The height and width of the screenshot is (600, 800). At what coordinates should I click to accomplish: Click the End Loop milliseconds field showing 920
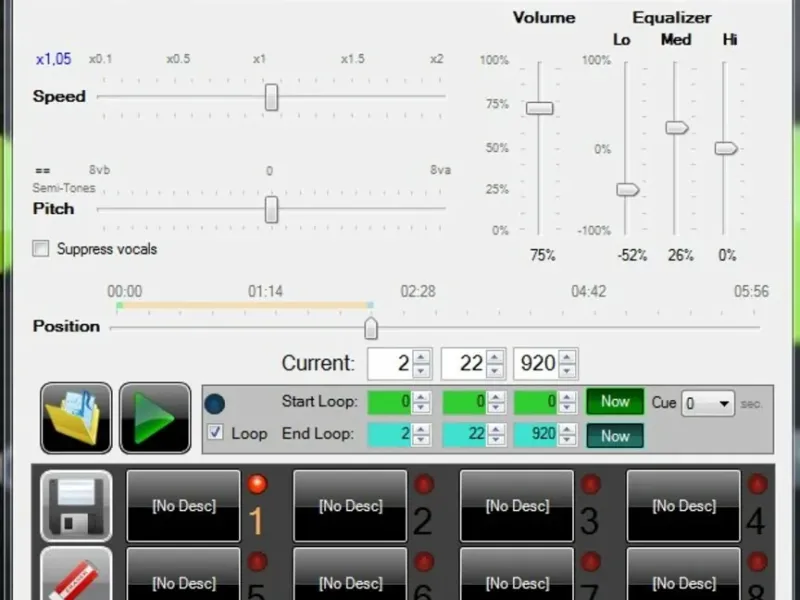(537, 435)
